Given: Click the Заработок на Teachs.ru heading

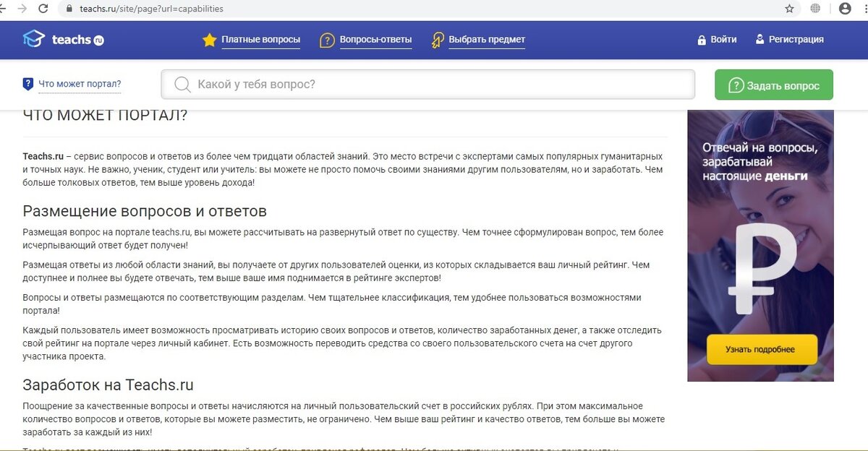Looking at the screenshot, I should [108, 385].
